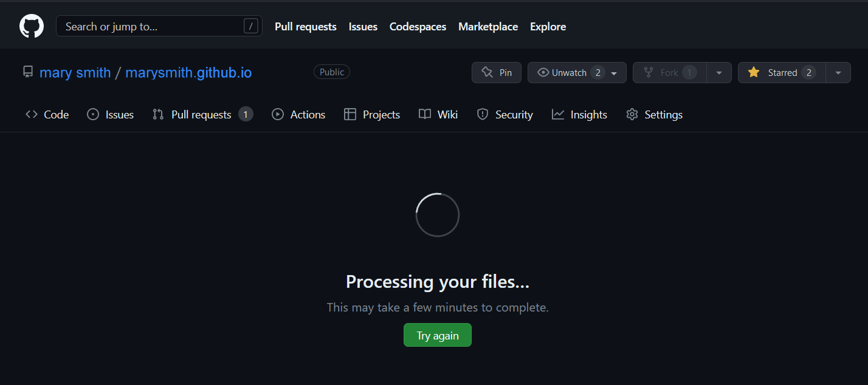Open the repository Settings tab
868x385 pixels.
654,115
